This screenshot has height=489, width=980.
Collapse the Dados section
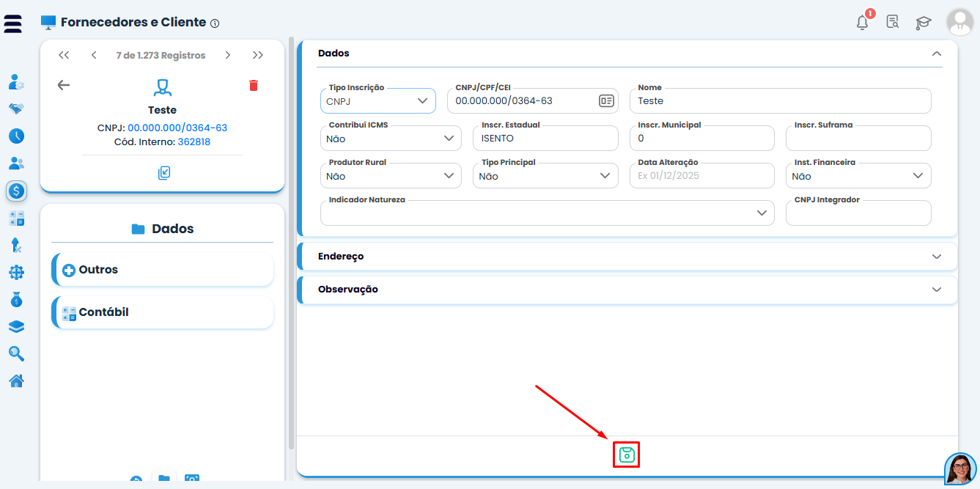(x=936, y=54)
